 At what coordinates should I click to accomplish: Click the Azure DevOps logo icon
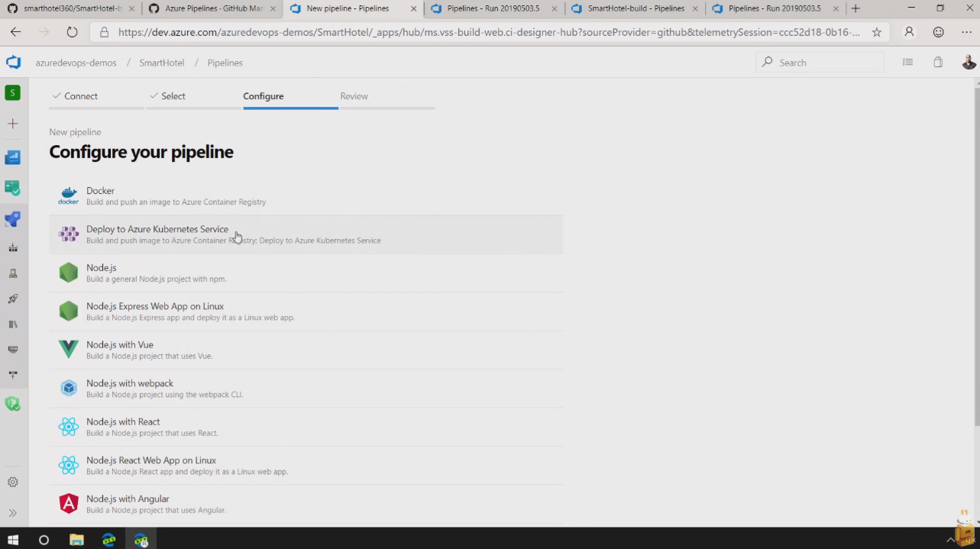point(13,63)
